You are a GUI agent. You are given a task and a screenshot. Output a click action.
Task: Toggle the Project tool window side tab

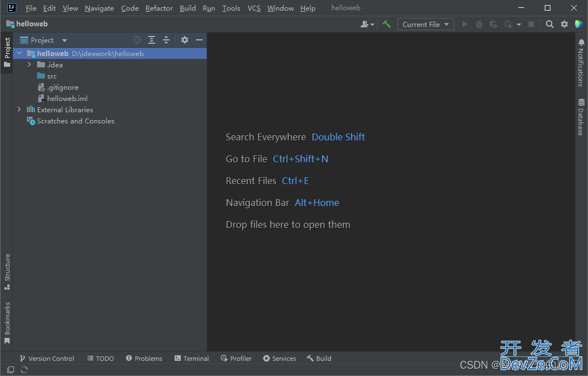[7, 53]
